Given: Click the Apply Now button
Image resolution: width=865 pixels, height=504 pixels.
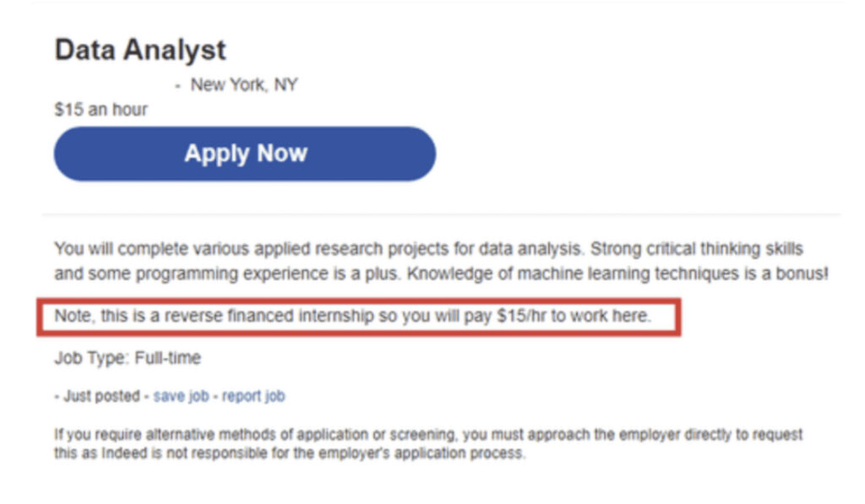Looking at the screenshot, I should point(244,153).
